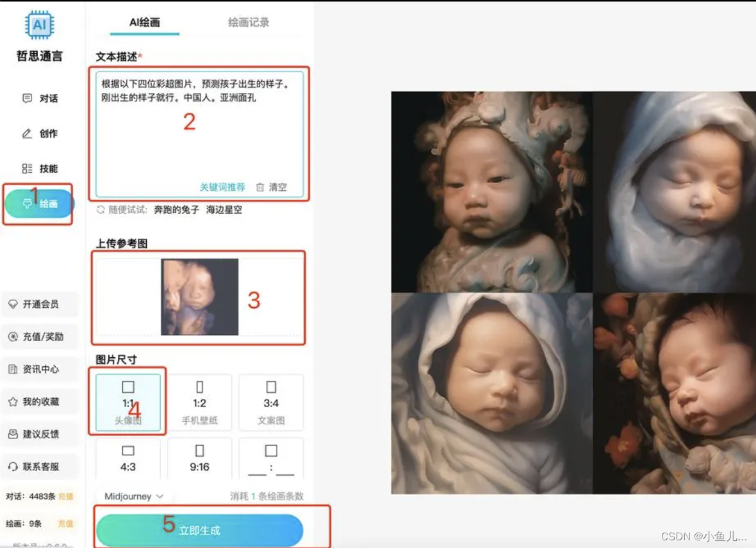Click the uploaded ultrasound reference image
Viewport: 756px width, 548px height.
pyautogui.click(x=199, y=296)
